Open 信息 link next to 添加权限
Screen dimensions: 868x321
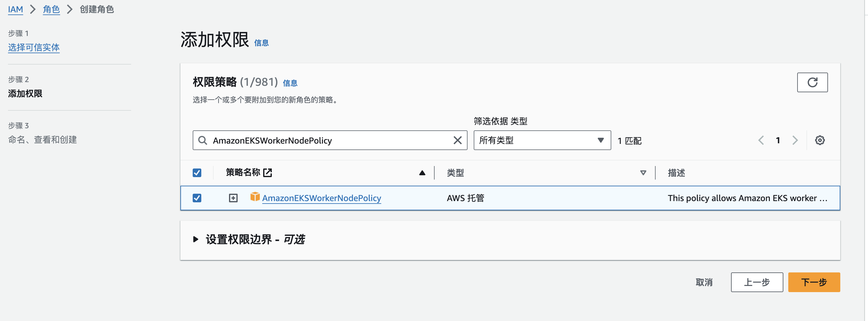click(x=261, y=43)
